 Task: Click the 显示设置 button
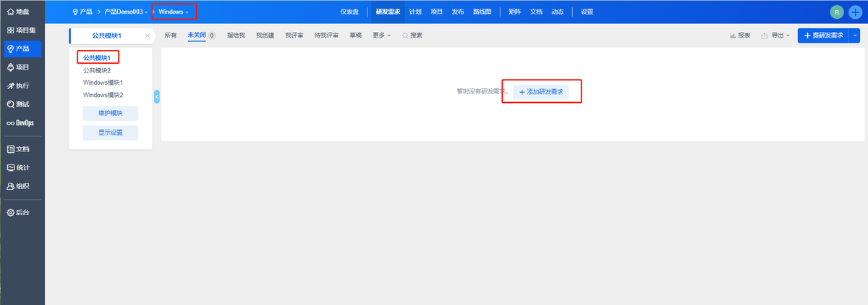111,133
